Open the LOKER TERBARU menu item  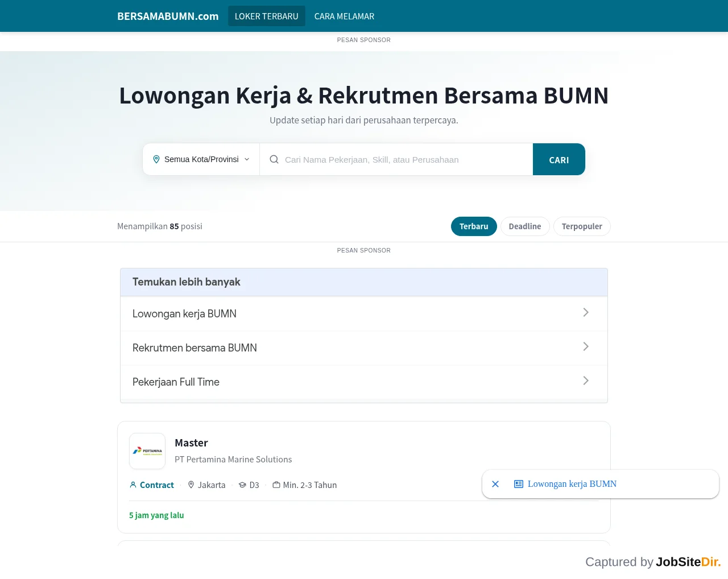tap(267, 16)
